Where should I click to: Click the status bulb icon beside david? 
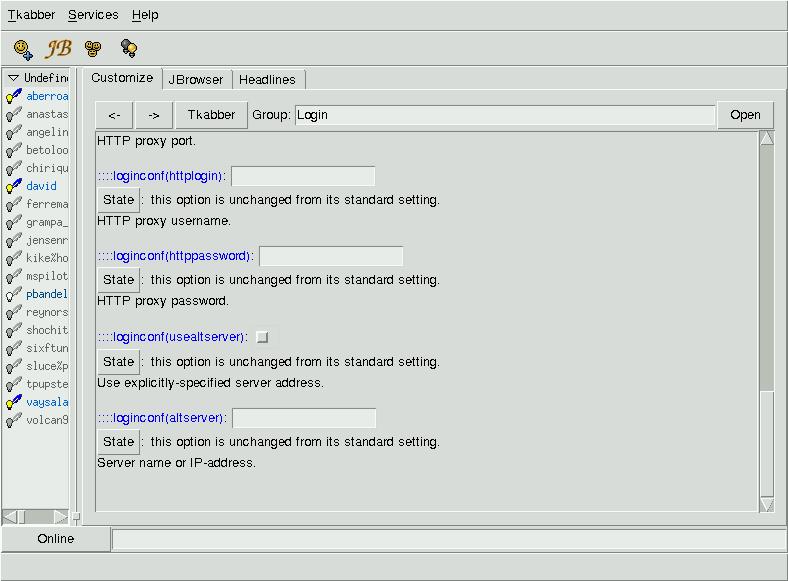pyautogui.click(x=14, y=186)
